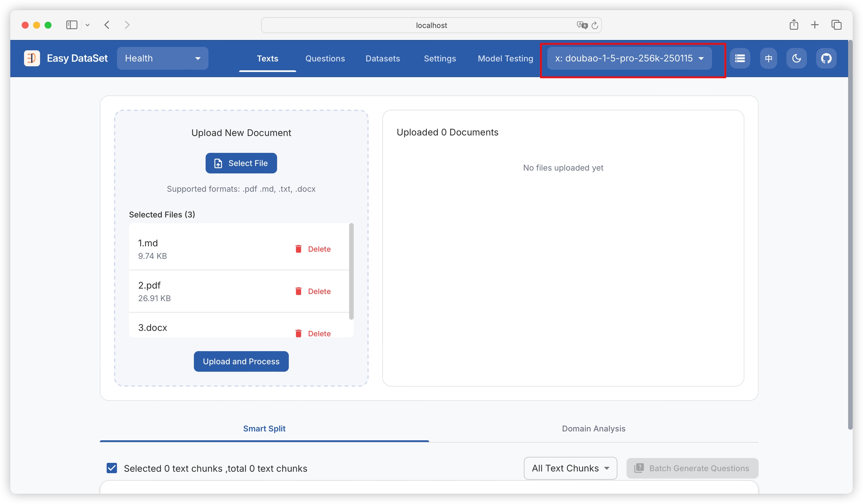
Task: Toggle dark mode moon icon
Action: pyautogui.click(x=796, y=58)
